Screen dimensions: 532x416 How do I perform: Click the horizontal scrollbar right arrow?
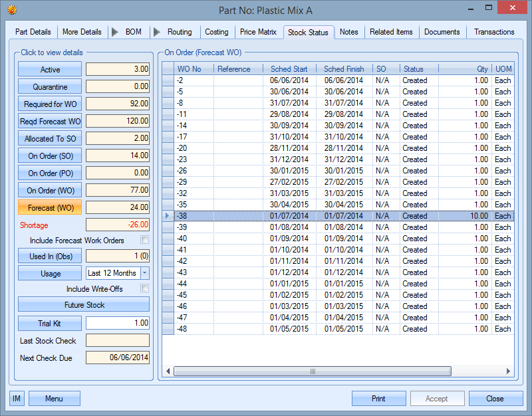[509, 371]
